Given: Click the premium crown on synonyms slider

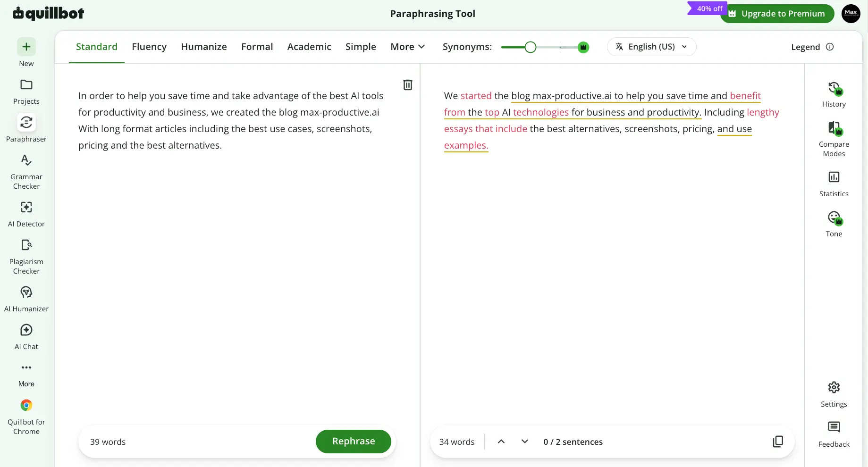Looking at the screenshot, I should [583, 47].
